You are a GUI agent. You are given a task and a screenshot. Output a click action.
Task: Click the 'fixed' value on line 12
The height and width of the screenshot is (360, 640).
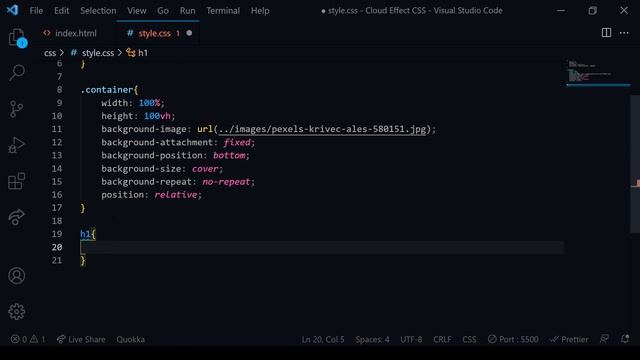[237, 142]
